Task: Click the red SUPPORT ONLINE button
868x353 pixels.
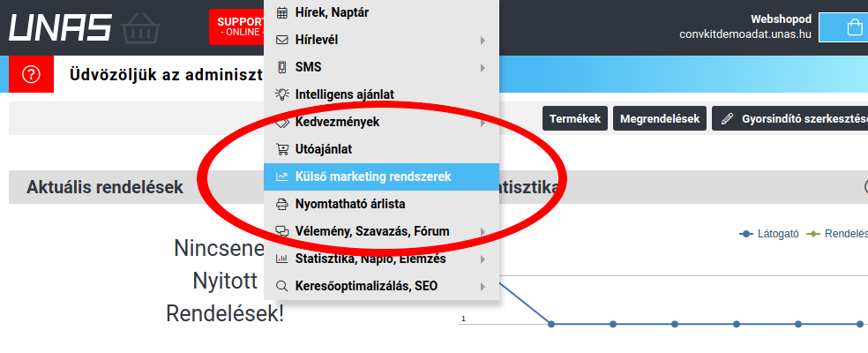Action: click(x=237, y=26)
